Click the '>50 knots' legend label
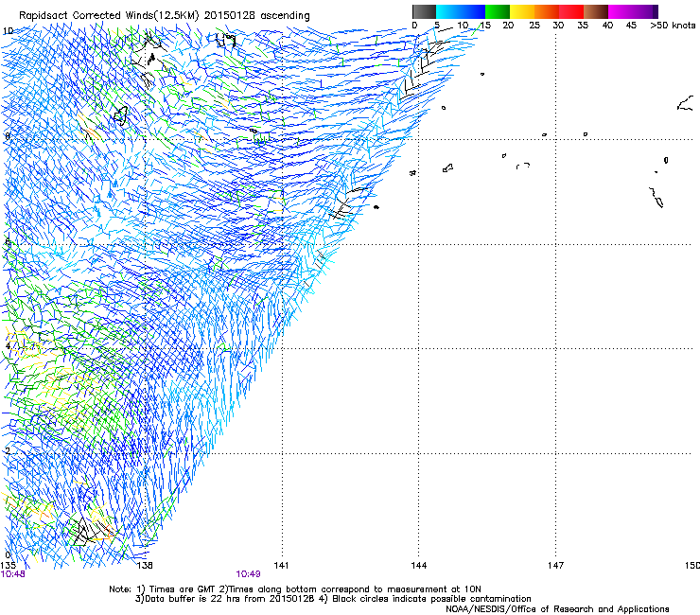This screenshot has height=615, width=700. click(x=673, y=26)
